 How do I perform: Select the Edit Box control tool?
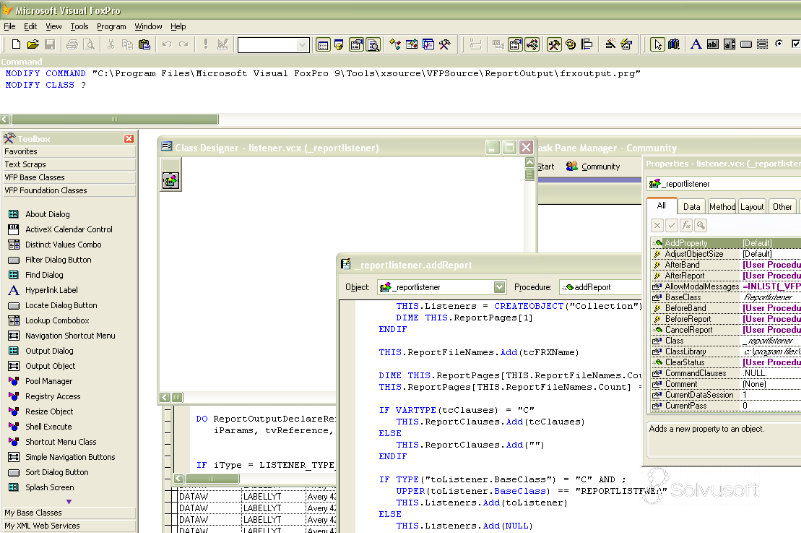pos(729,44)
